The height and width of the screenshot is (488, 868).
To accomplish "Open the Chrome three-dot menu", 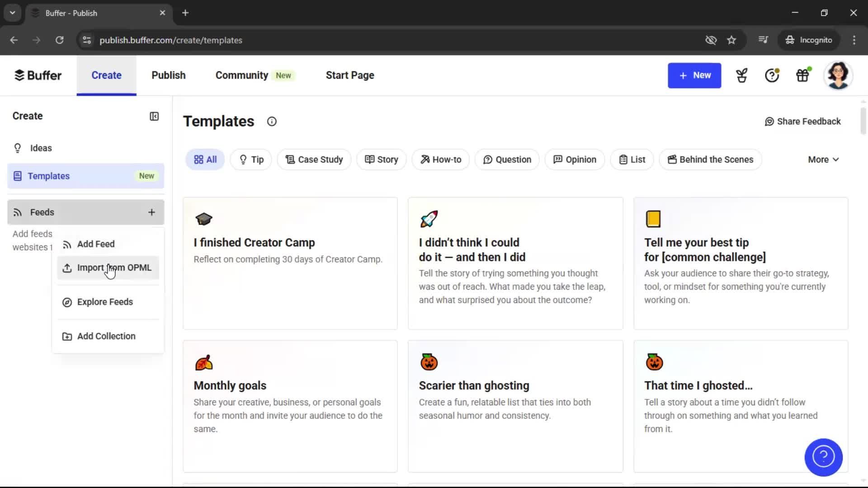I will click(x=854, y=40).
